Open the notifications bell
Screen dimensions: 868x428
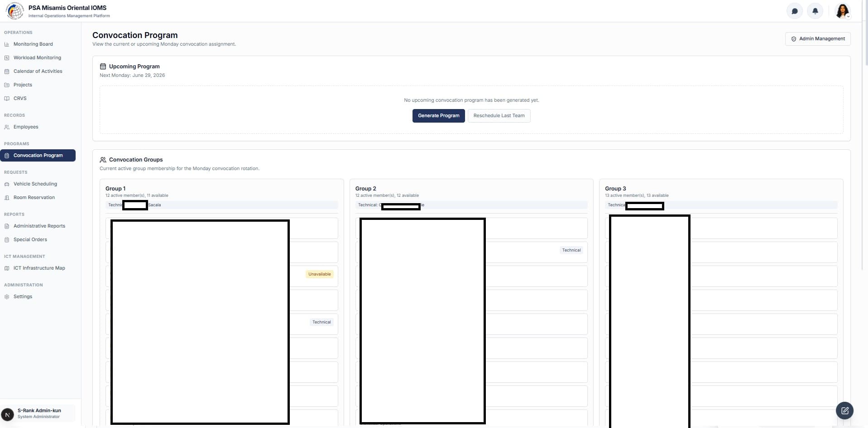click(x=815, y=11)
